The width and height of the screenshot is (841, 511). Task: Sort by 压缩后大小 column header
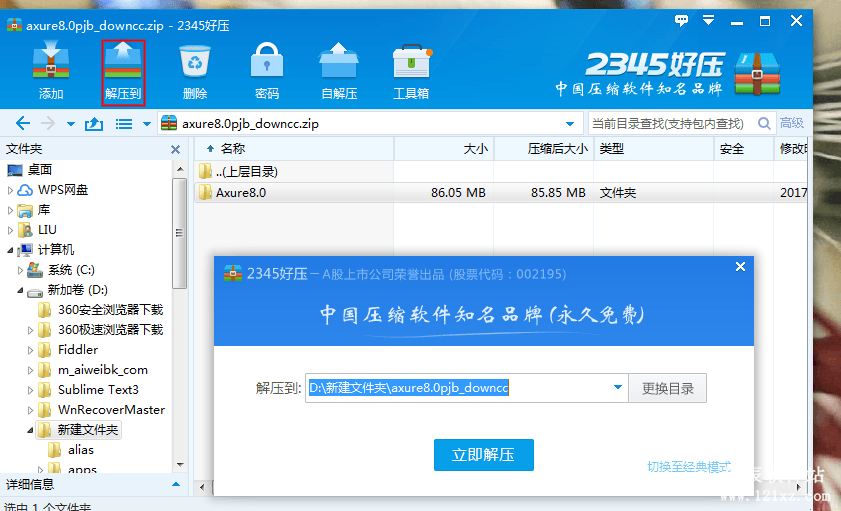pos(544,149)
